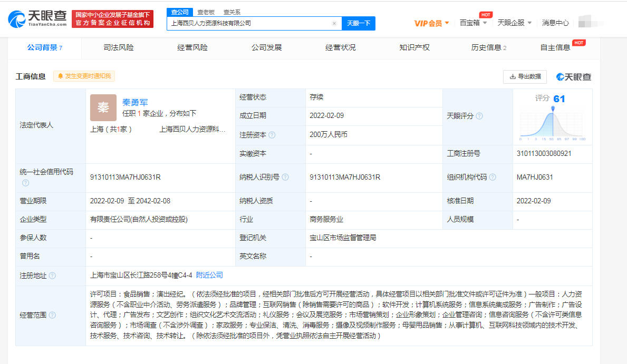Click the 200万人民币 registered capital value

329,135
